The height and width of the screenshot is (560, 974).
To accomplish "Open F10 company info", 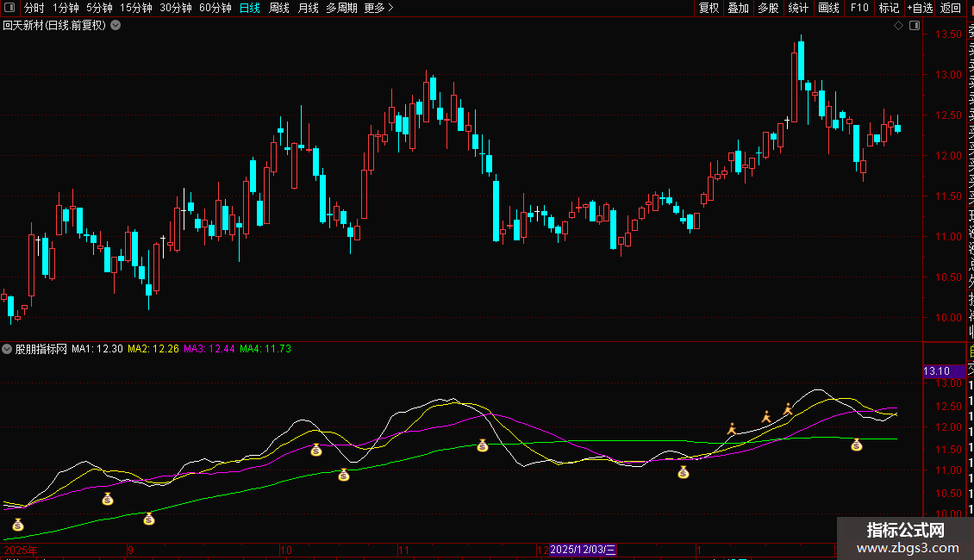I will pos(859,8).
